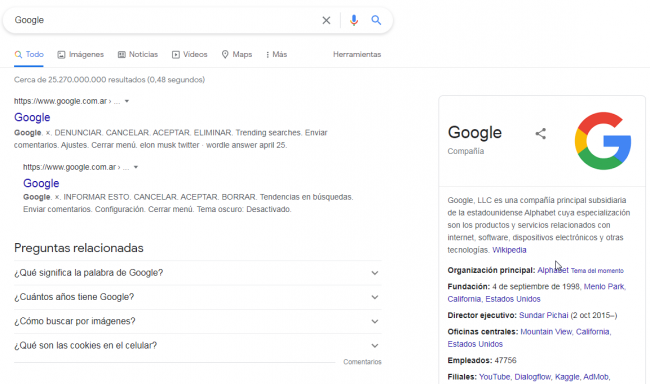Share the Google knowledge panel

pyautogui.click(x=541, y=134)
